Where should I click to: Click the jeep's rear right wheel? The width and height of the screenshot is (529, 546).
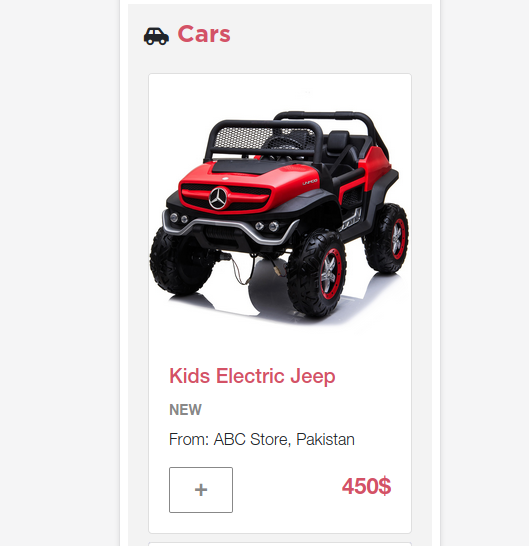click(387, 238)
